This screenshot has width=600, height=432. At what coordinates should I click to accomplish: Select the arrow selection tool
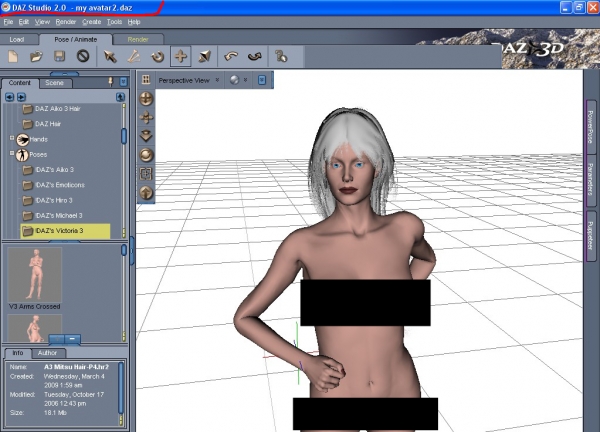[110, 57]
